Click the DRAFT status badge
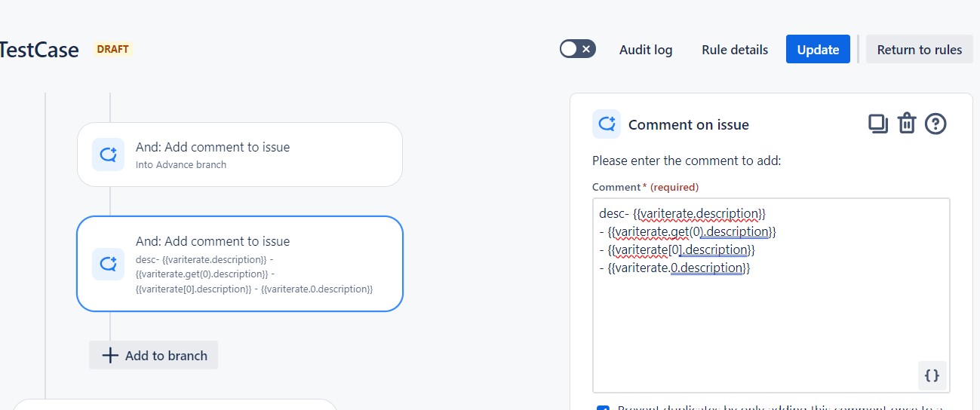This screenshot has height=410, width=980. click(x=113, y=49)
